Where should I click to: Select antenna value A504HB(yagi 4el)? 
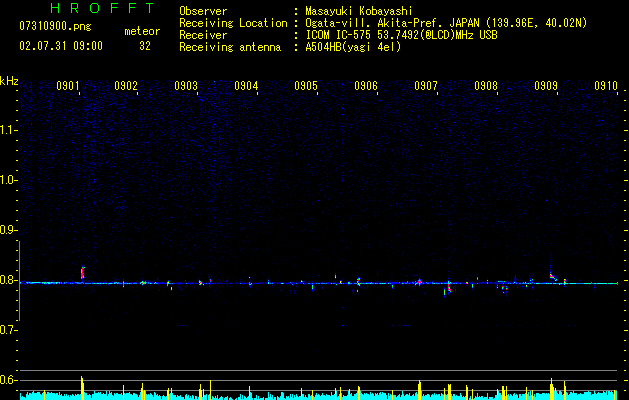(x=353, y=47)
